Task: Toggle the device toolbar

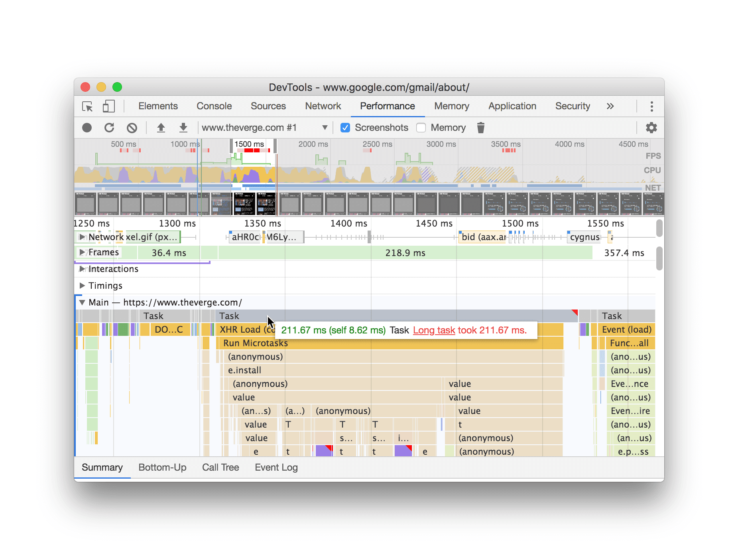Action: pos(108,106)
